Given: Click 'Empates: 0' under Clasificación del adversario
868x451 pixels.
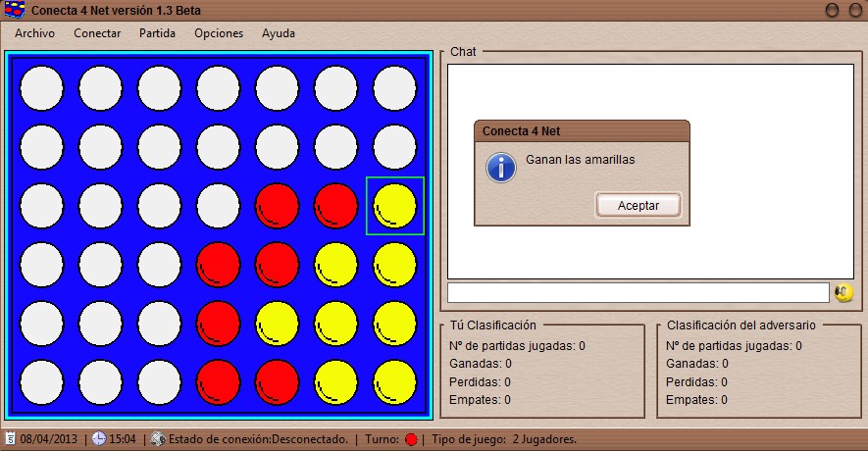Looking at the screenshot, I should click(696, 400).
